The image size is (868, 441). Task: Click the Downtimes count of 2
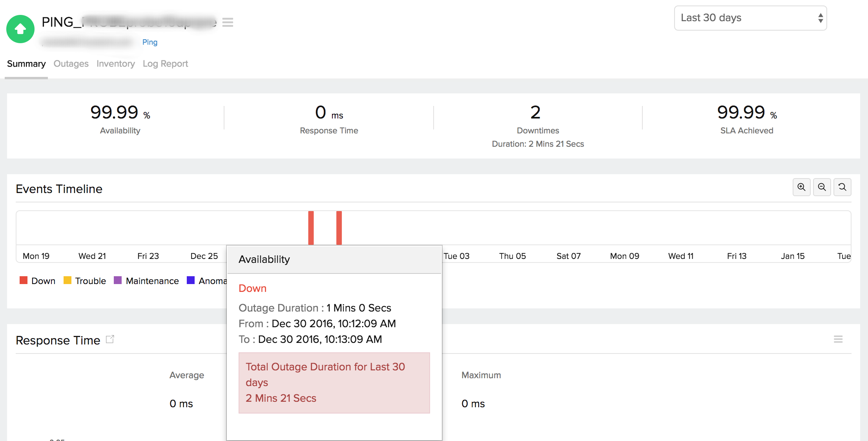coord(536,113)
